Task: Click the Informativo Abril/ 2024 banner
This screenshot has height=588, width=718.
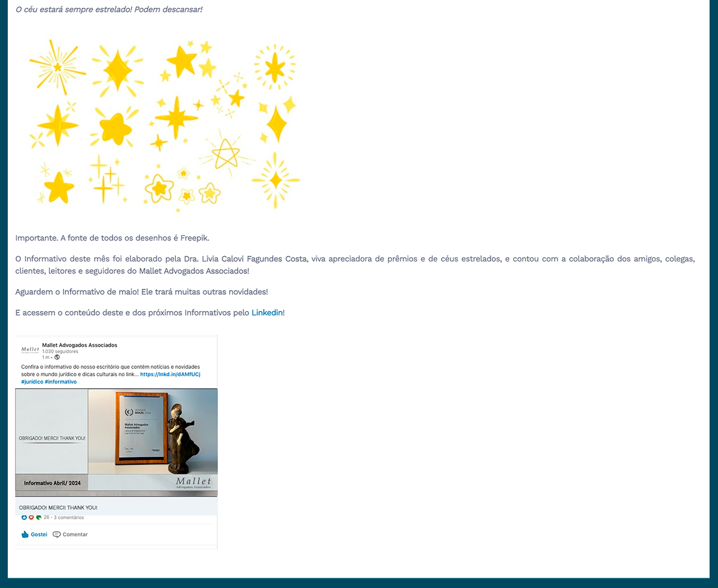Action: coord(52,483)
